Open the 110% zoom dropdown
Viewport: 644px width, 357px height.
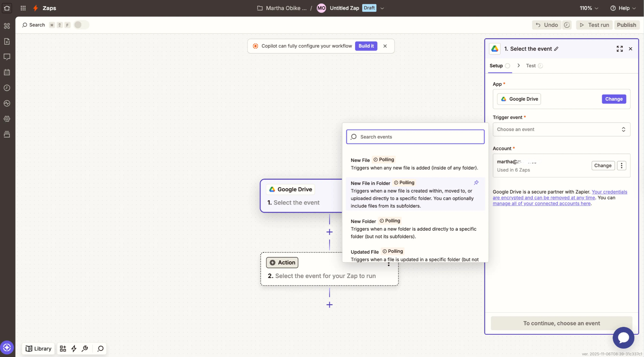click(x=589, y=8)
